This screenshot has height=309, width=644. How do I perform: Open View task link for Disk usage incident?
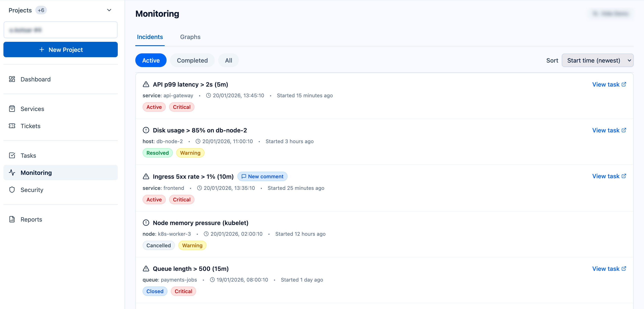(x=609, y=130)
